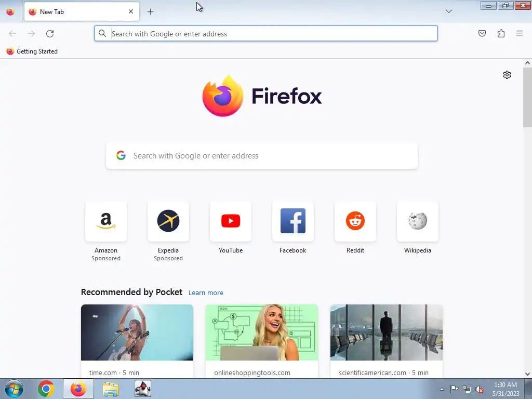The image size is (532, 399).
Task: Click the time.com · 5 min caption
Action: tap(114, 373)
